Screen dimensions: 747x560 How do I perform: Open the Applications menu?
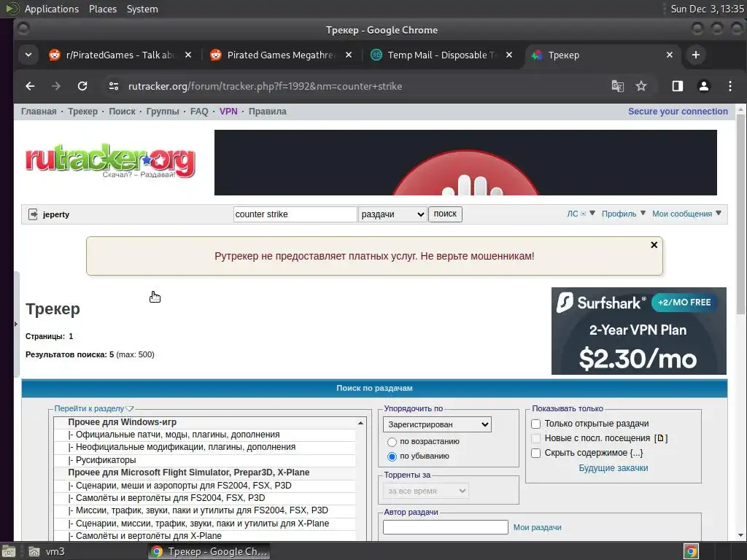pos(52,9)
